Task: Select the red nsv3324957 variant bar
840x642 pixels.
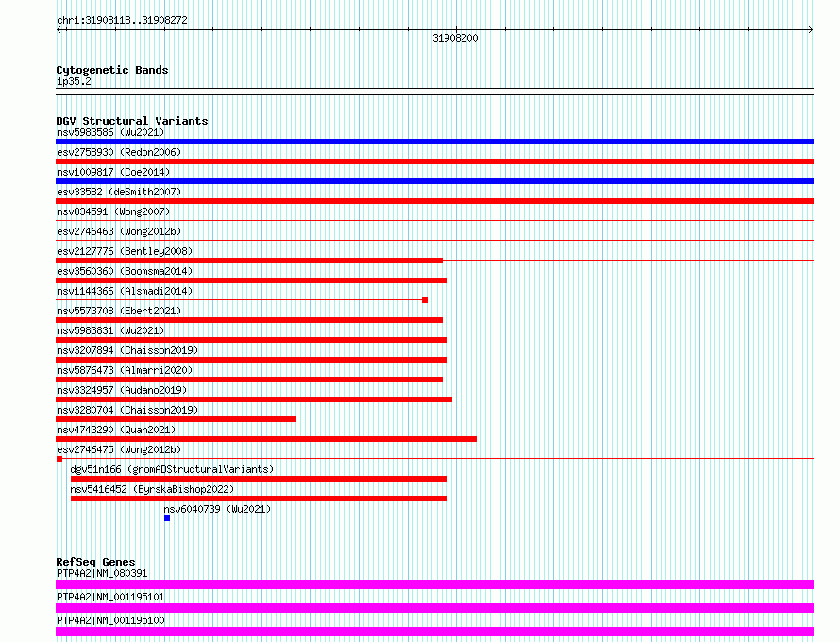Action: point(254,399)
